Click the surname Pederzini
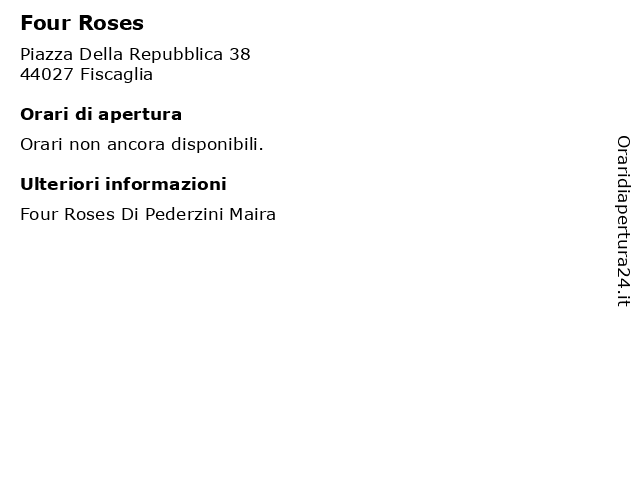Screen dimensions: 640x480 click(184, 214)
